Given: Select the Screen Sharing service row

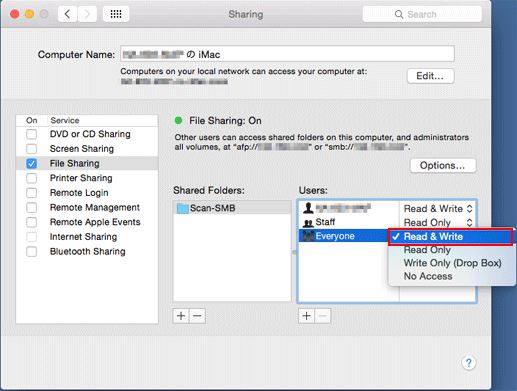Looking at the screenshot, I should [87, 149].
